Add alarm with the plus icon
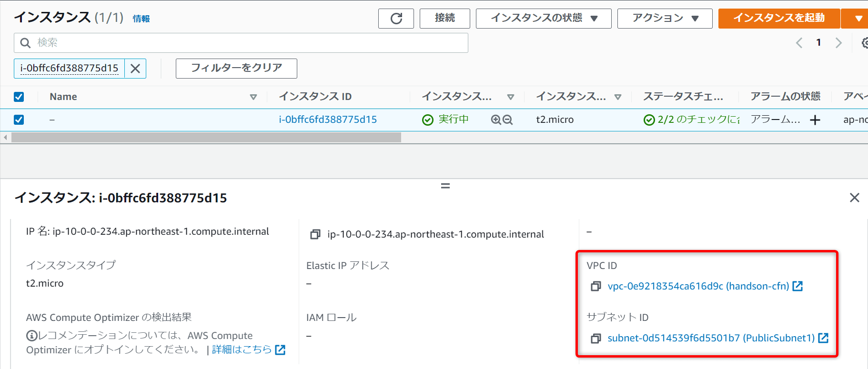868x369 pixels. pos(815,120)
